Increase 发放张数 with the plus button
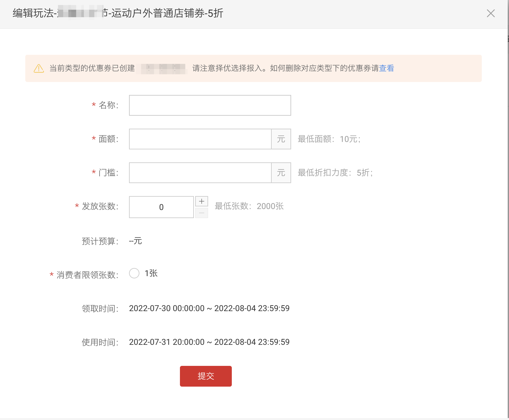509x420 pixels. [x=202, y=201]
